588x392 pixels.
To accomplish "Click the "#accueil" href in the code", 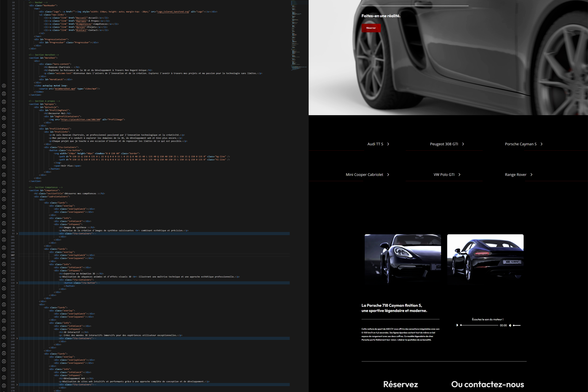I will [82, 18].
